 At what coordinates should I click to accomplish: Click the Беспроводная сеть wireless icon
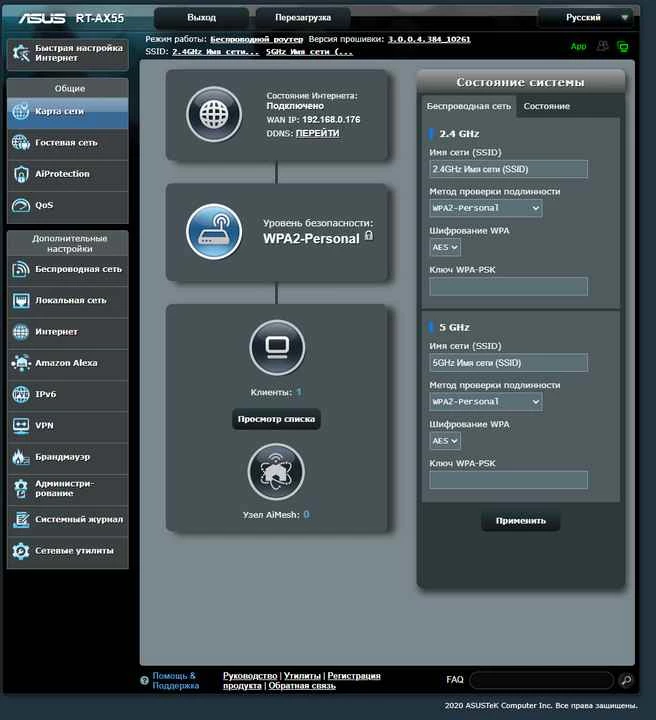tap(21, 270)
